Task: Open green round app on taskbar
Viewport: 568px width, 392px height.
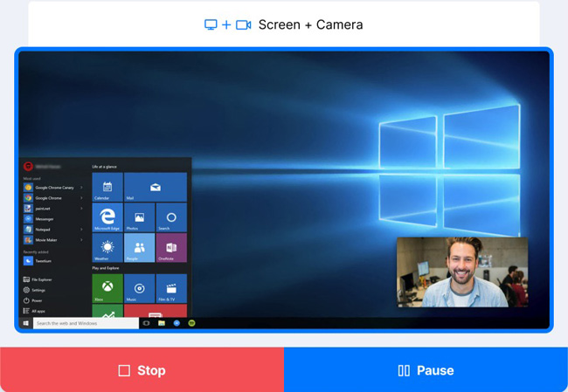Action: coord(192,323)
